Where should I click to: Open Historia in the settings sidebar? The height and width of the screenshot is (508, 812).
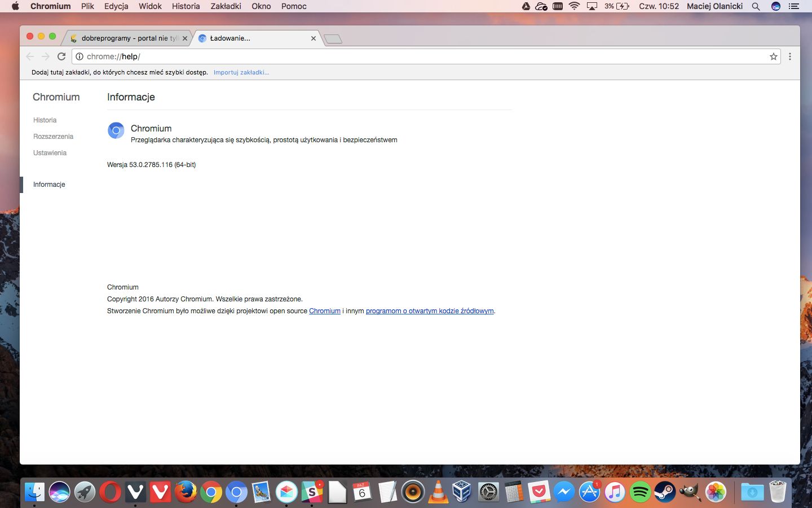point(45,120)
